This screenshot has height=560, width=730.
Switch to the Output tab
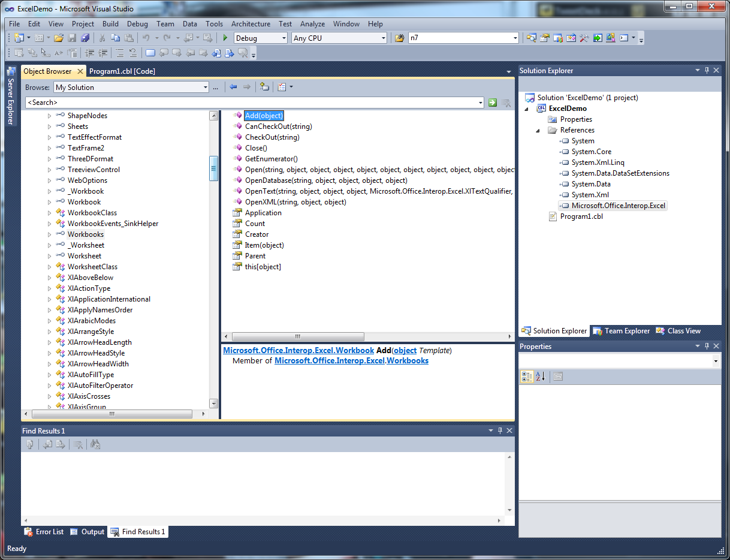(88, 532)
